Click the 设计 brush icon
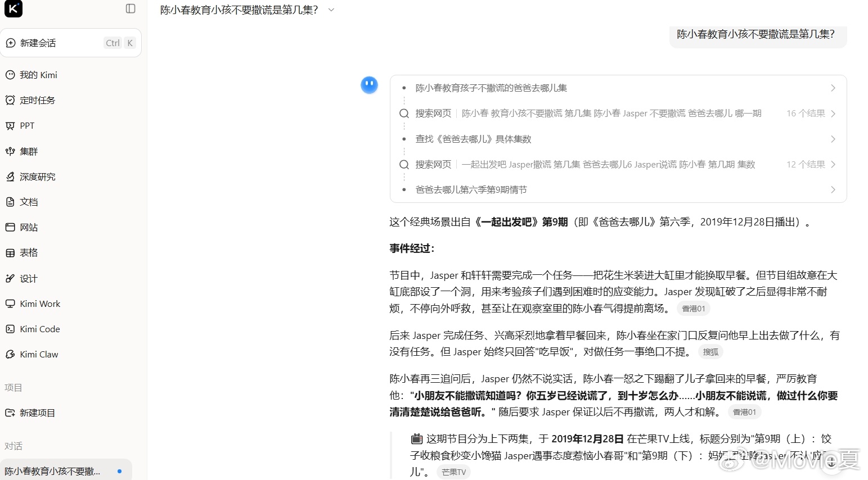Screen dimensions: 868x480 [x=10, y=278]
